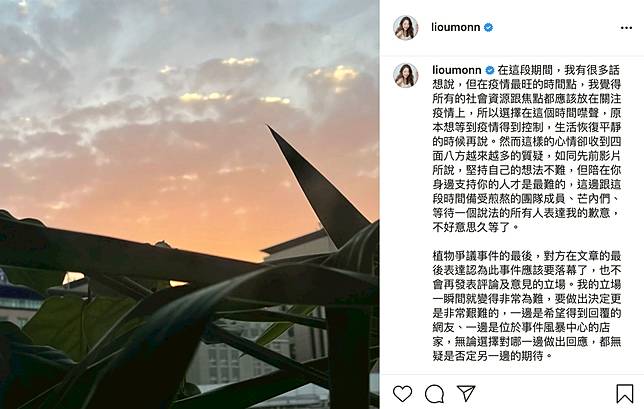This screenshot has width=644, height=409.
Task: Click the caption line 不好意思久等了
Action: point(476,226)
